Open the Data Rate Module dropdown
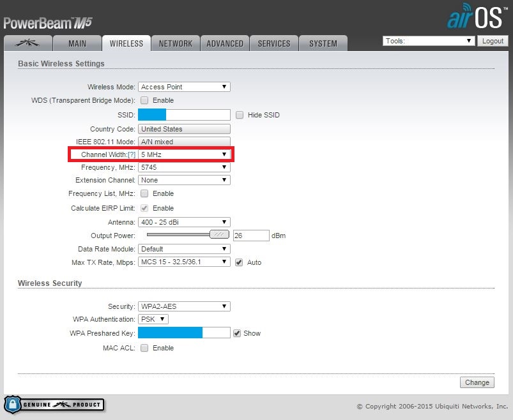This screenshot has width=513, height=420. [x=184, y=249]
